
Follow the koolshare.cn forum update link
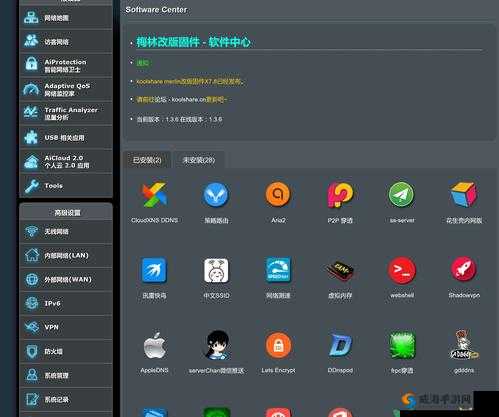tap(182, 99)
